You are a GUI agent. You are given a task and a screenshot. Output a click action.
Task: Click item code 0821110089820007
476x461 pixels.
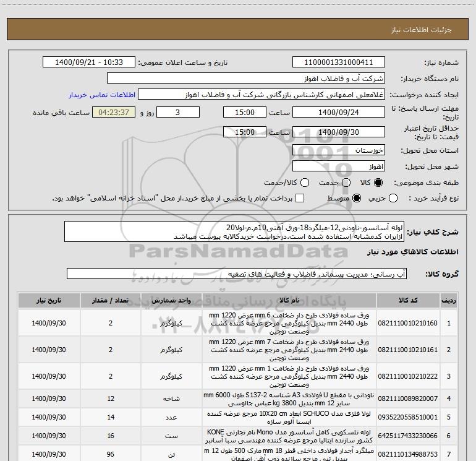408,399
